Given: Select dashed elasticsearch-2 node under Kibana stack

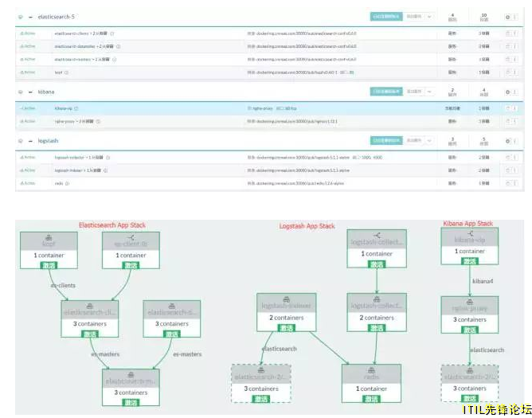Looking at the screenshot, I should pos(470,384).
